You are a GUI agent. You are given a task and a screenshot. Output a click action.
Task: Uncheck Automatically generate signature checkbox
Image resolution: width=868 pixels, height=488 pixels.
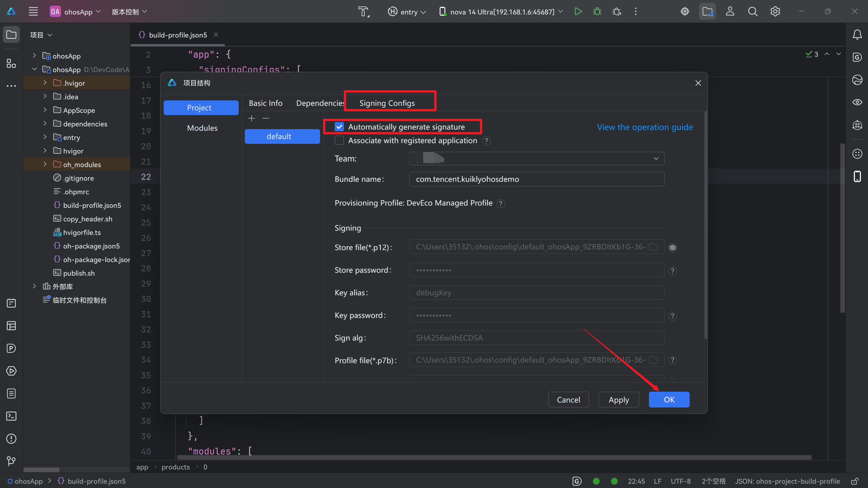point(339,127)
